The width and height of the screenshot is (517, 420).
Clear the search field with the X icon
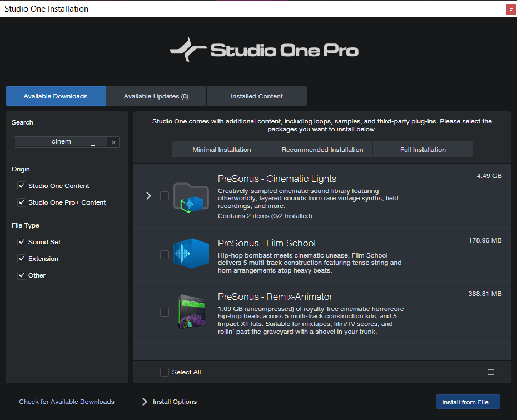113,142
